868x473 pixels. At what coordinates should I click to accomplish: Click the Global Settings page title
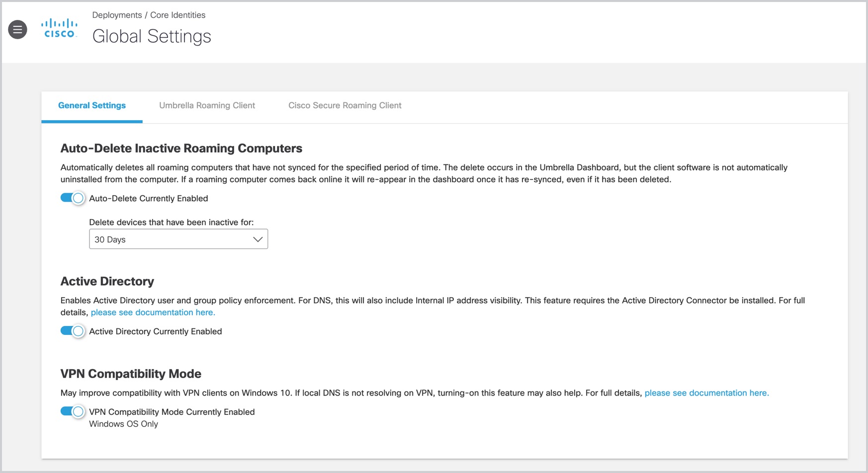pyautogui.click(x=152, y=36)
